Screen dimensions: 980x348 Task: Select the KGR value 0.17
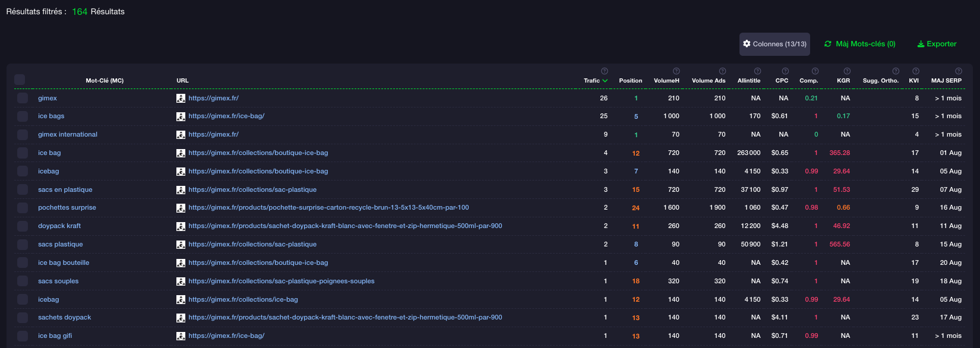843,116
